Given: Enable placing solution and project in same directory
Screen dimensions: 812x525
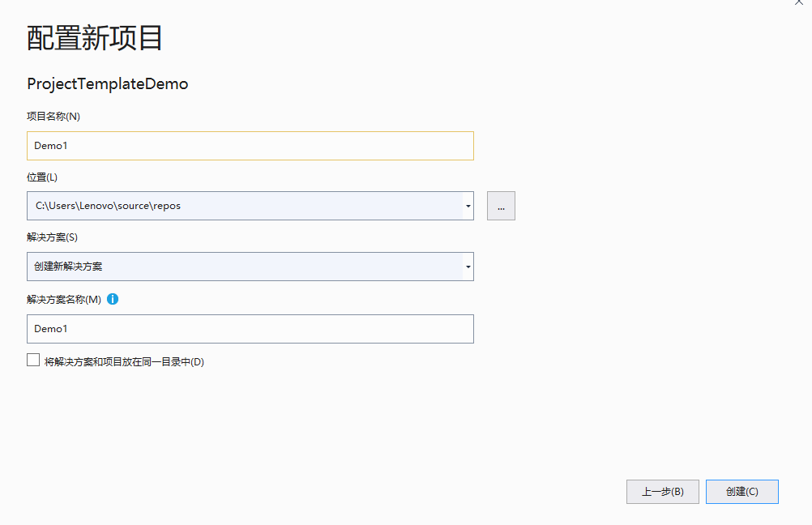Looking at the screenshot, I should (x=33, y=360).
